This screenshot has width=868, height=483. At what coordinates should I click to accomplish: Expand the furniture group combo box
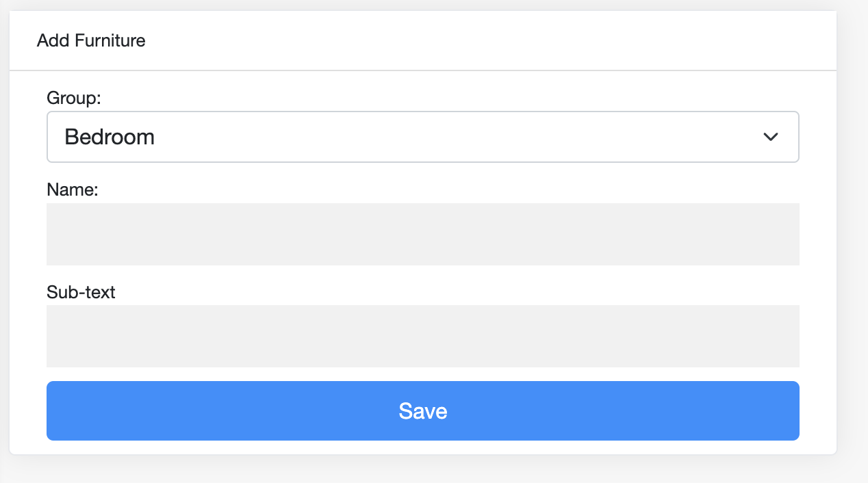422,137
